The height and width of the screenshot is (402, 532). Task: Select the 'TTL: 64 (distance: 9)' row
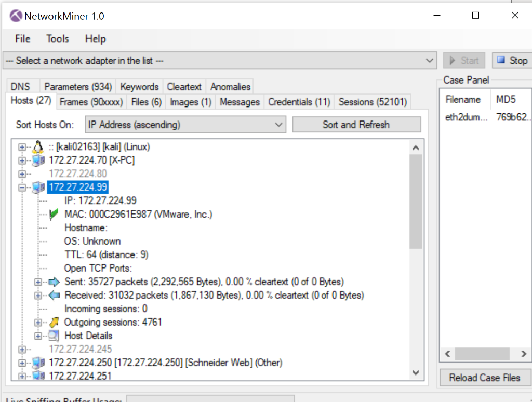(107, 255)
